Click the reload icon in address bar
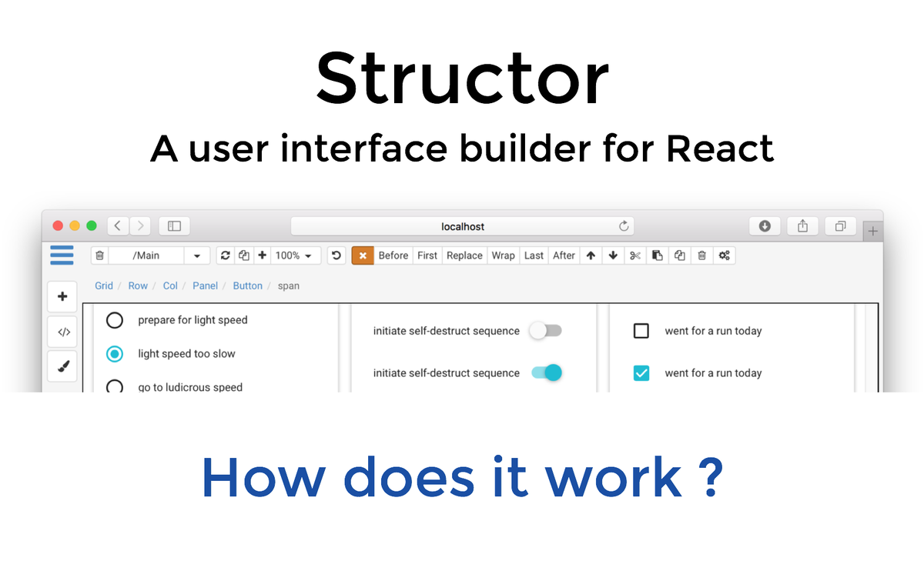Image resolution: width=924 pixels, height=571 pixels. [x=624, y=226]
